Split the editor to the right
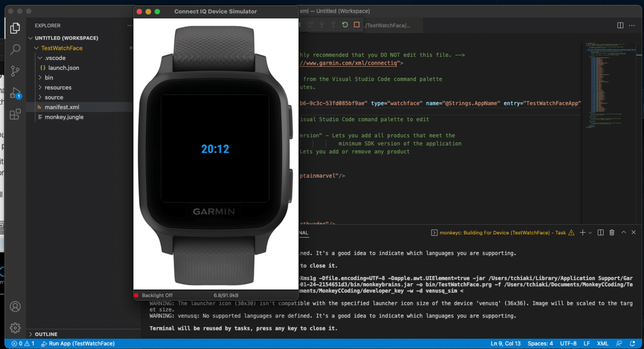Viewport: 644px width, 349px height. click(x=620, y=25)
